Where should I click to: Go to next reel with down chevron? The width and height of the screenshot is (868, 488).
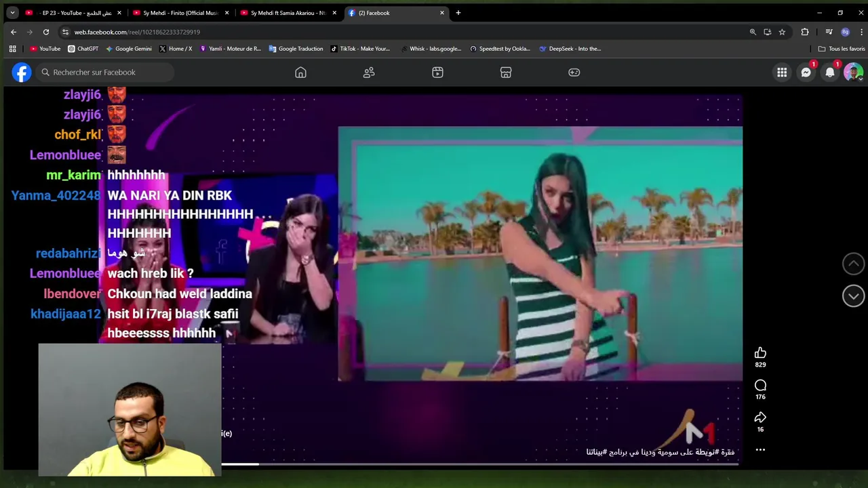click(853, 296)
